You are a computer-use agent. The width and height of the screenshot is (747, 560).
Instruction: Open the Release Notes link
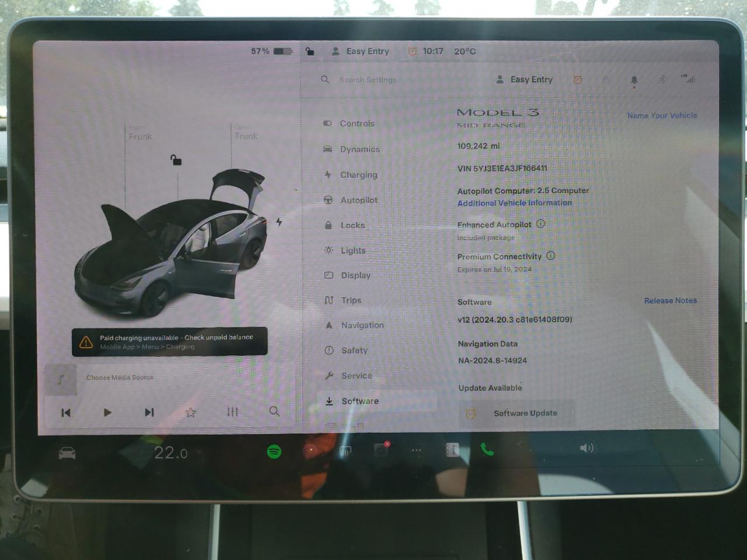pyautogui.click(x=670, y=300)
